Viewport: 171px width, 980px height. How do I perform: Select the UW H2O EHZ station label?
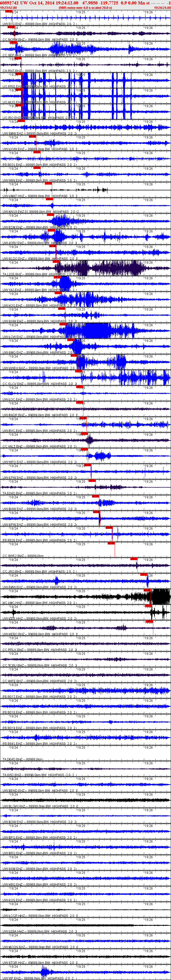(39, 305)
